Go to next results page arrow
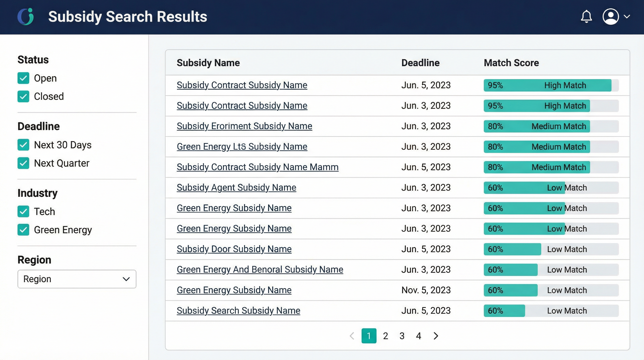The height and width of the screenshot is (360, 644). 436,336
